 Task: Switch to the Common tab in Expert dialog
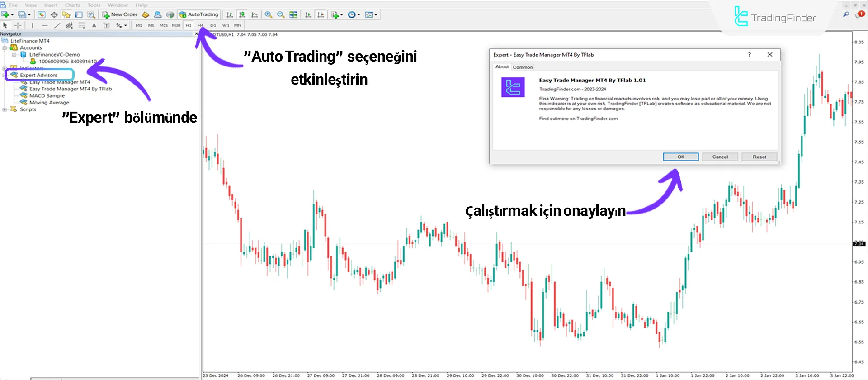[523, 67]
